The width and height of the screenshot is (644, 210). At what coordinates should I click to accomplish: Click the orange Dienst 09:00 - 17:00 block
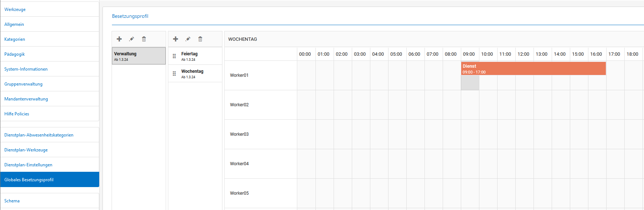(x=533, y=68)
